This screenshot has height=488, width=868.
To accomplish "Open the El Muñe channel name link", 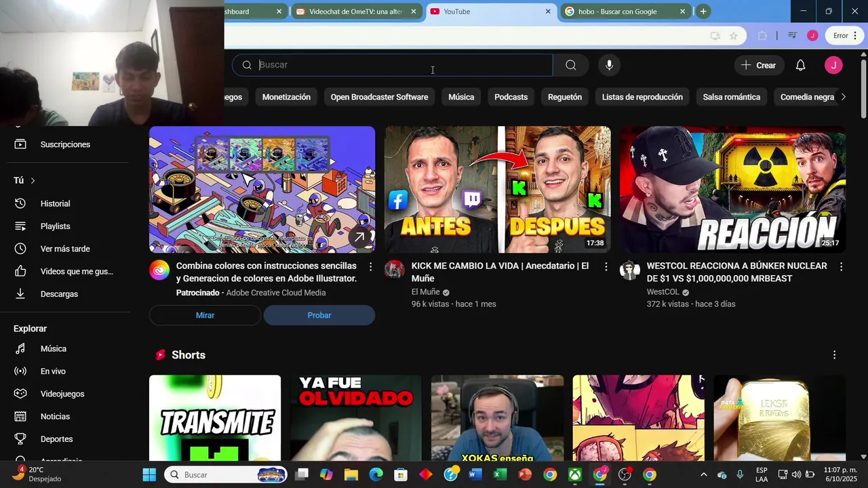I will (425, 292).
